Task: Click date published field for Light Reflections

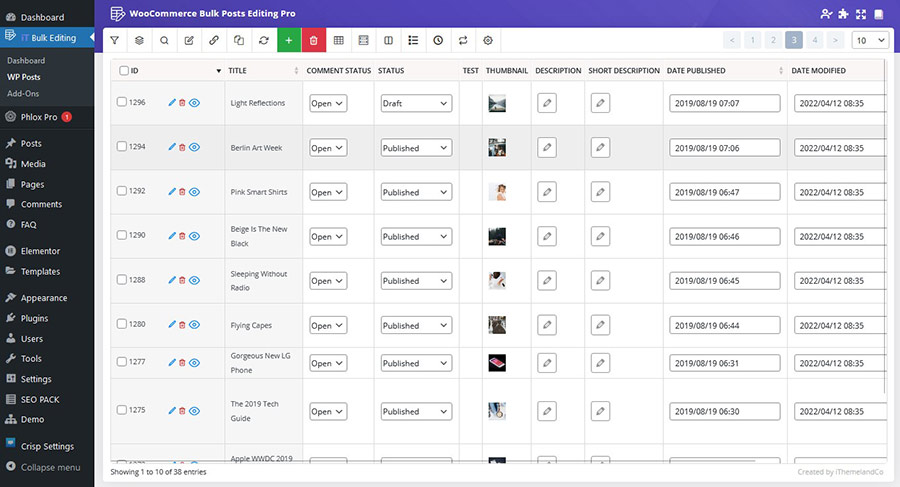Action: (724, 103)
